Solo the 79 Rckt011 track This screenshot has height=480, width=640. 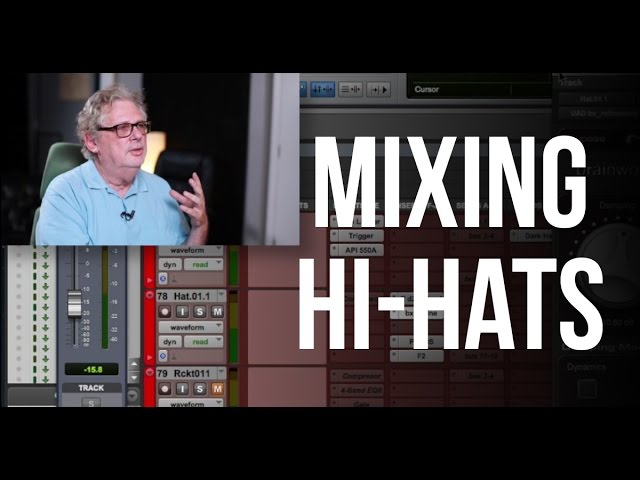click(x=200, y=389)
